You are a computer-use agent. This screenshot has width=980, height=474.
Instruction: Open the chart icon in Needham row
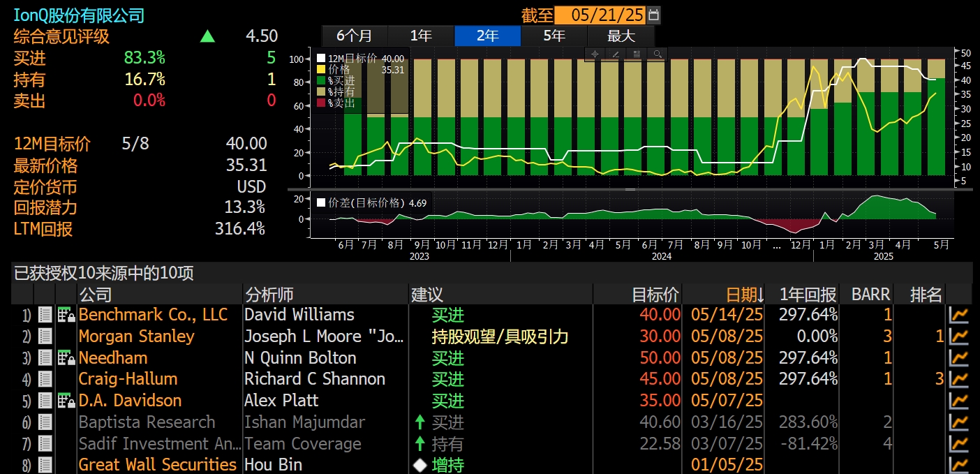tap(960, 358)
